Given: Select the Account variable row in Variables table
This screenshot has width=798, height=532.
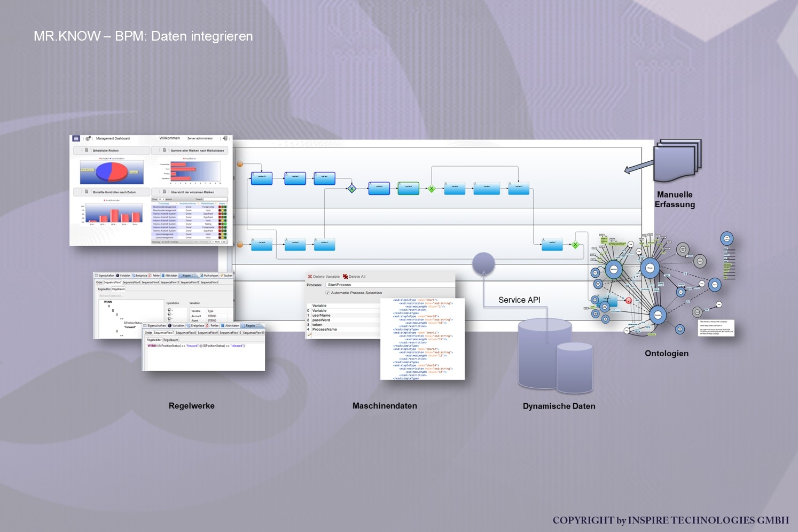Looking at the screenshot, I should click(x=211, y=316).
